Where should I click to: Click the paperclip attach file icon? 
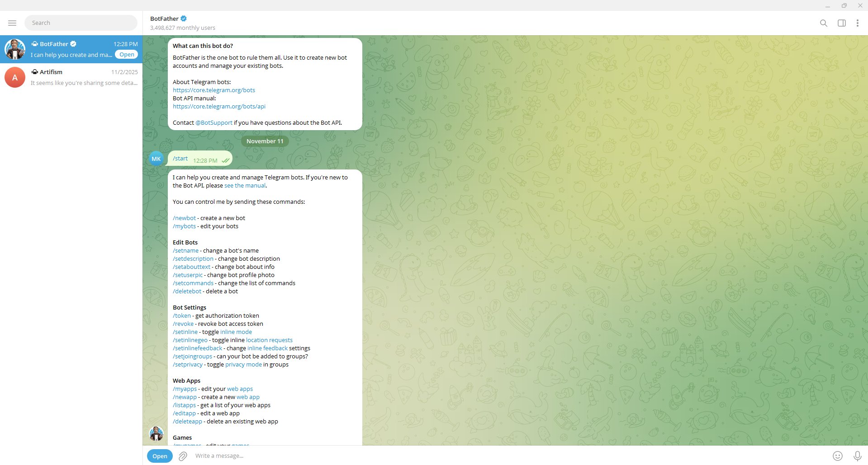click(x=183, y=456)
